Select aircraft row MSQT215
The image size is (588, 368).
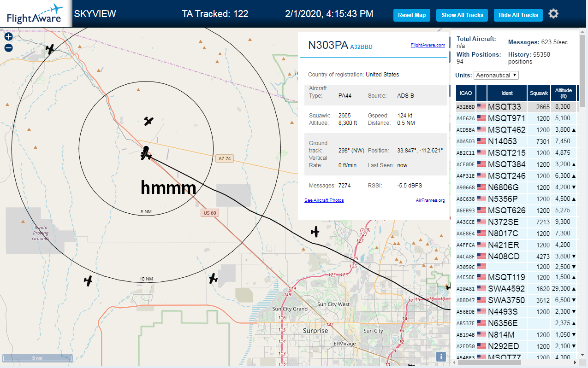[x=517, y=153]
